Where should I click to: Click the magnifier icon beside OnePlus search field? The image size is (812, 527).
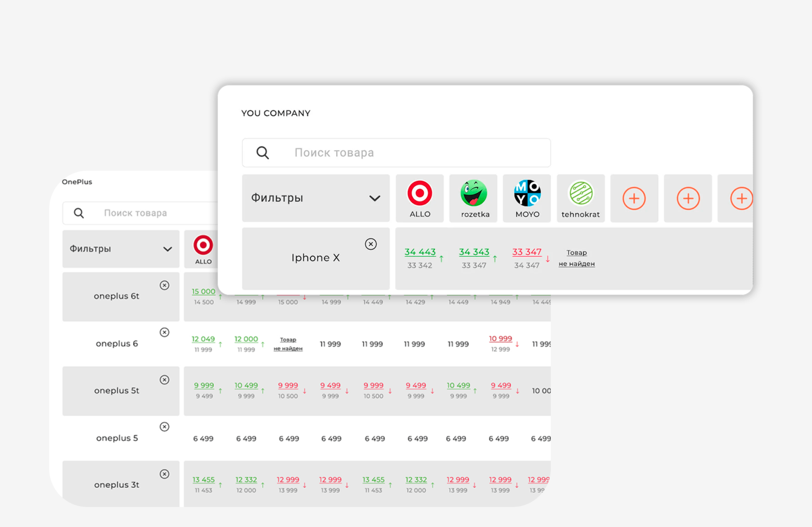coord(79,213)
